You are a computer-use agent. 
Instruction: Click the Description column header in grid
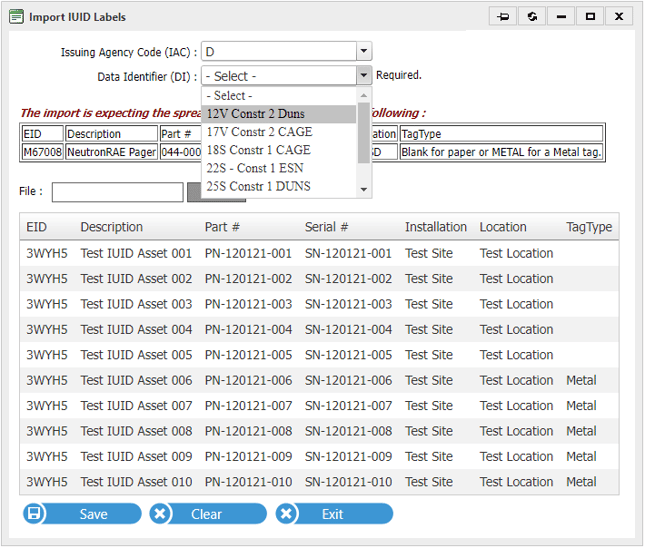click(111, 227)
